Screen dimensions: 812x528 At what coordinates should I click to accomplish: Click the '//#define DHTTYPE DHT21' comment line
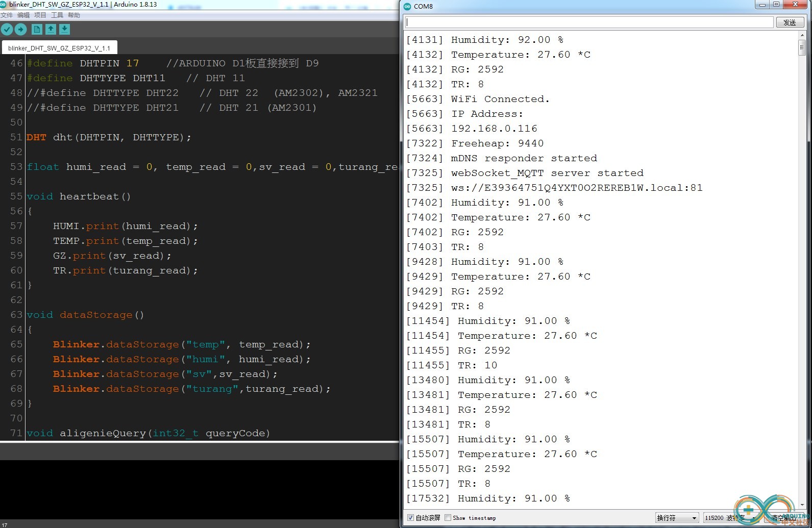tap(171, 108)
